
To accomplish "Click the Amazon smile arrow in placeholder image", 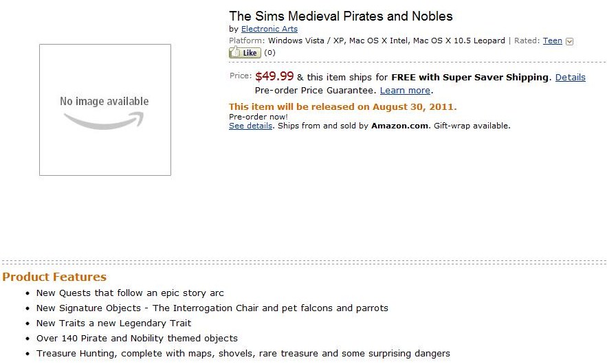I will 104,122.
